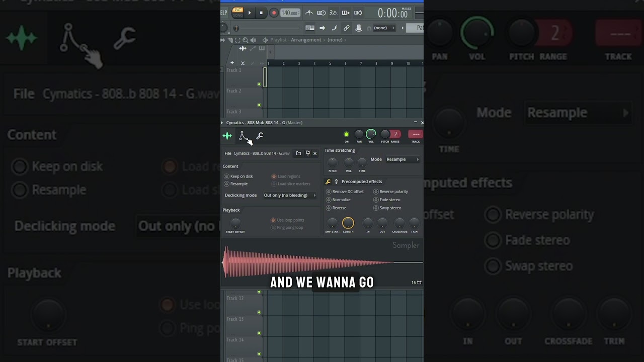The height and width of the screenshot is (362, 644).
Task: Click the show-in-browser icon beside the file name
Action: pyautogui.click(x=307, y=153)
